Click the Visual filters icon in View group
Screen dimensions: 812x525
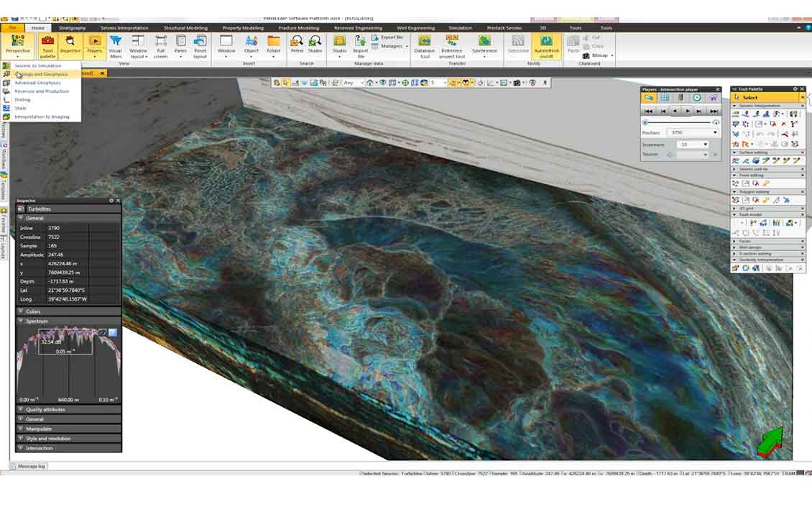point(114,45)
